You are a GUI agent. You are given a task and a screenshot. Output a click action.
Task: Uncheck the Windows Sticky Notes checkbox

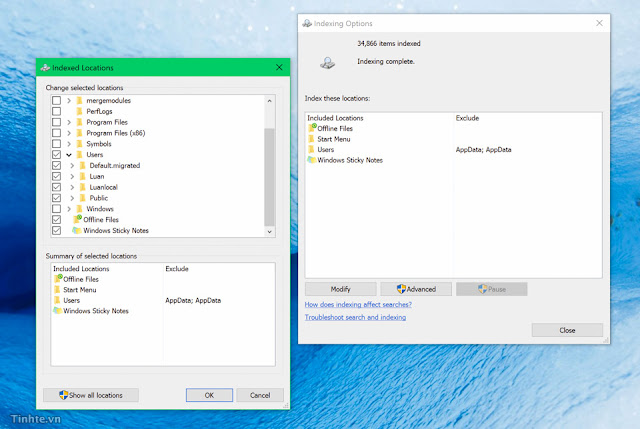pyautogui.click(x=56, y=230)
